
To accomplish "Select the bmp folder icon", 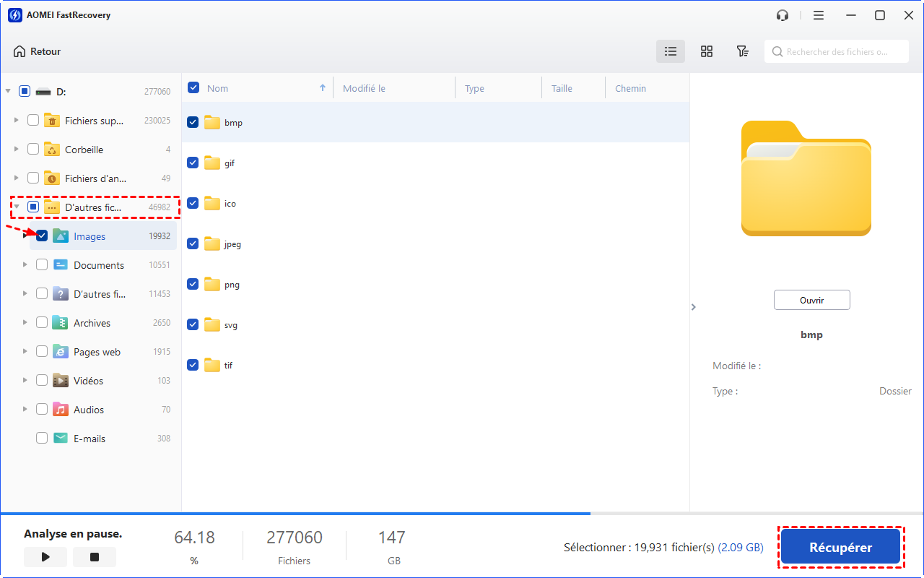I will pos(212,122).
